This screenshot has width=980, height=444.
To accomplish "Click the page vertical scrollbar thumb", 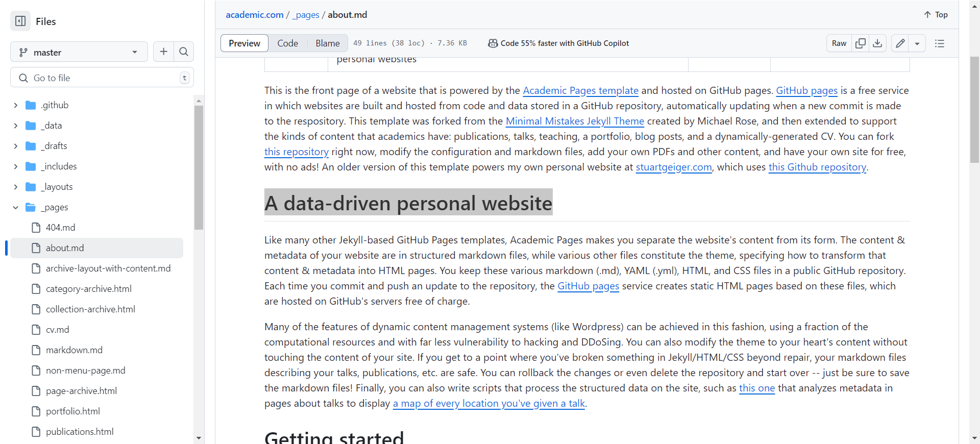I will [x=974, y=110].
